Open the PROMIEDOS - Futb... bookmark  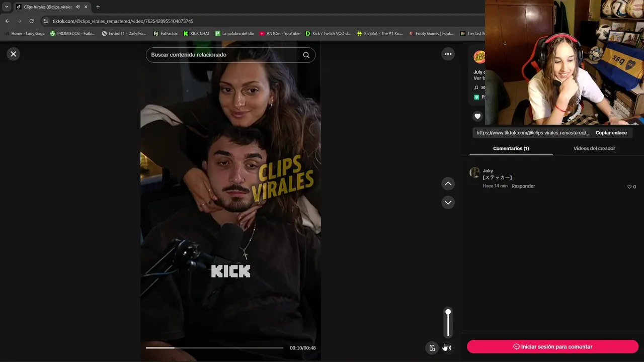point(72,34)
